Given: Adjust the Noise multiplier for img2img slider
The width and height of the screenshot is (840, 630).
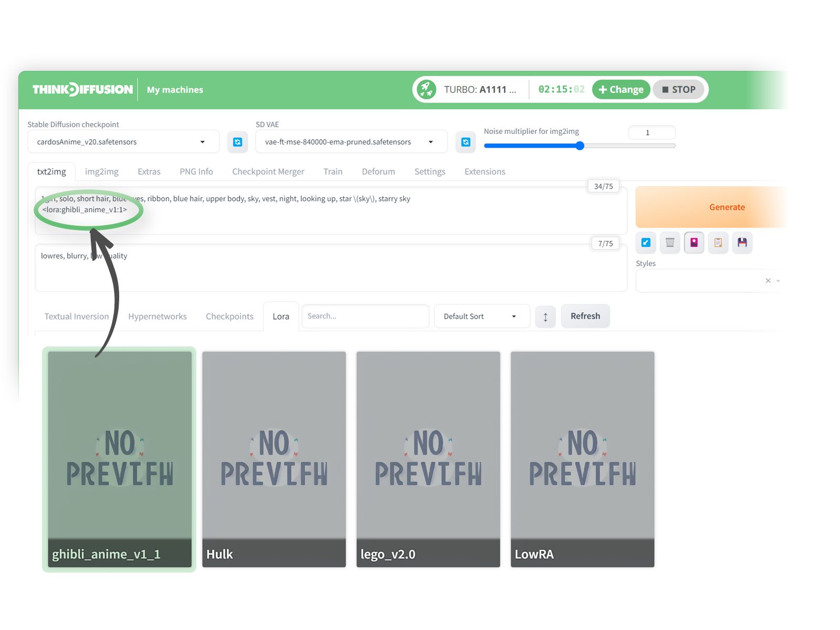Looking at the screenshot, I should pos(580,146).
